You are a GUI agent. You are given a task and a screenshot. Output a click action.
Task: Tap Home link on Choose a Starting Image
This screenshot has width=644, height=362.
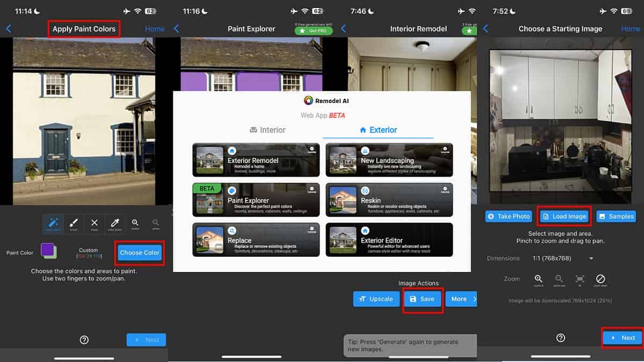tap(631, 29)
